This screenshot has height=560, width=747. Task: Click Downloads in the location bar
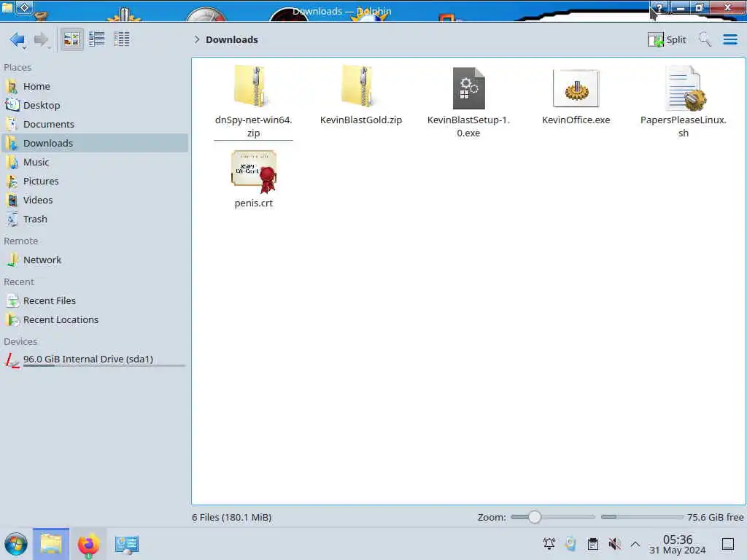pos(231,39)
